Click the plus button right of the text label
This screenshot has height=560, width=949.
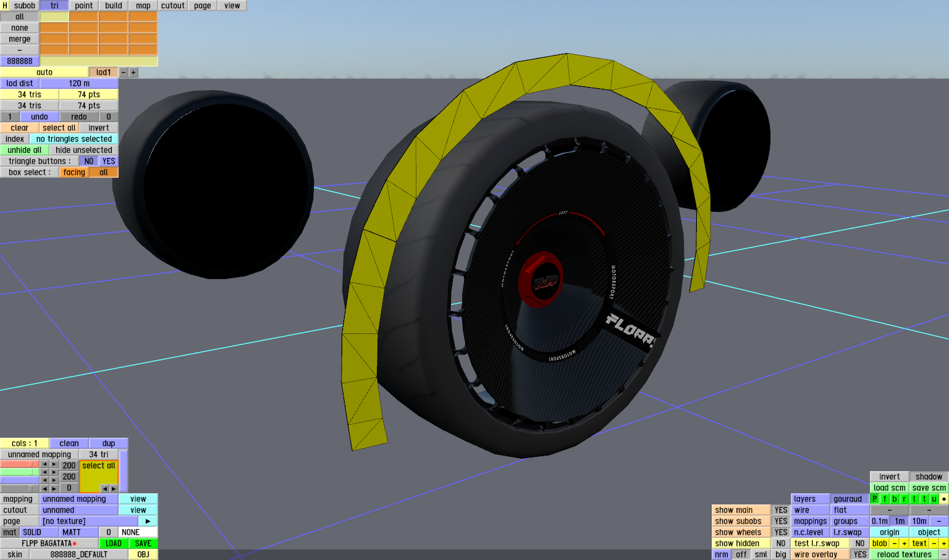coord(944,543)
